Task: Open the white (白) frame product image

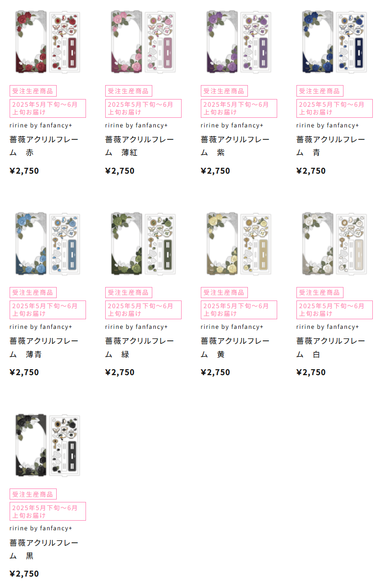Action: (334, 243)
